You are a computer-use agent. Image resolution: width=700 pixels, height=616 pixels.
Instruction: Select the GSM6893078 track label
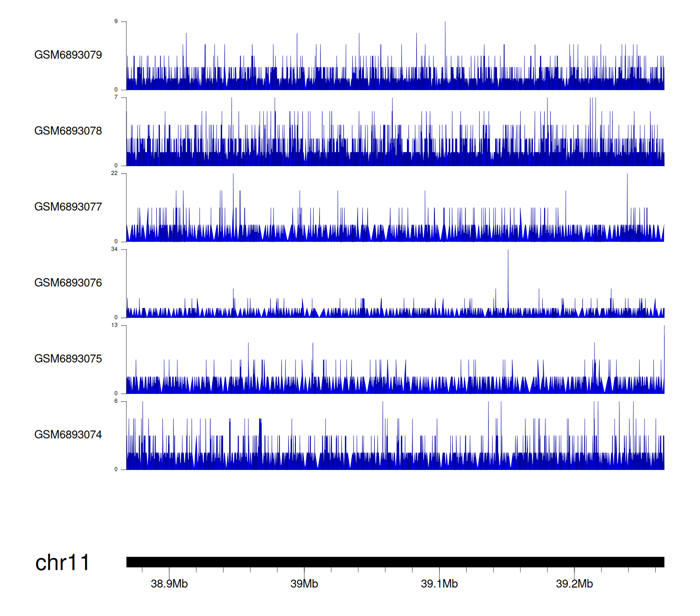pos(68,131)
